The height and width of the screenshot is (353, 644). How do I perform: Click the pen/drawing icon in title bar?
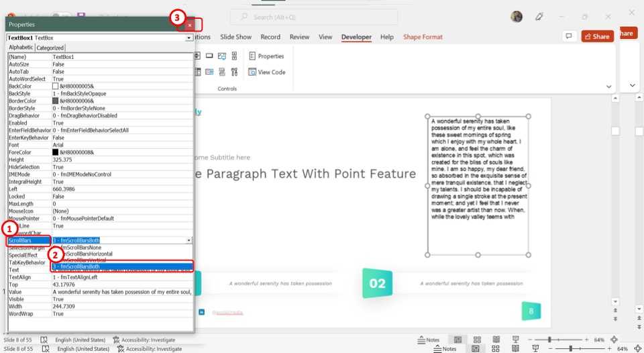click(x=539, y=16)
